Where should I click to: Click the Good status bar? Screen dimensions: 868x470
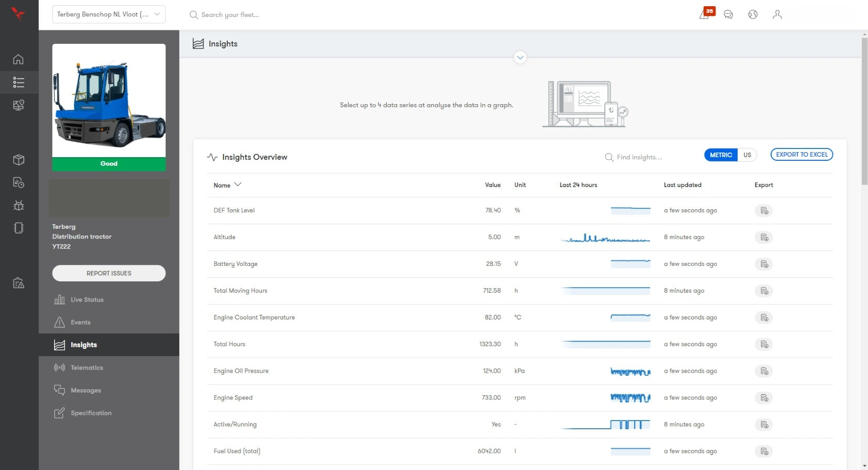tap(109, 164)
